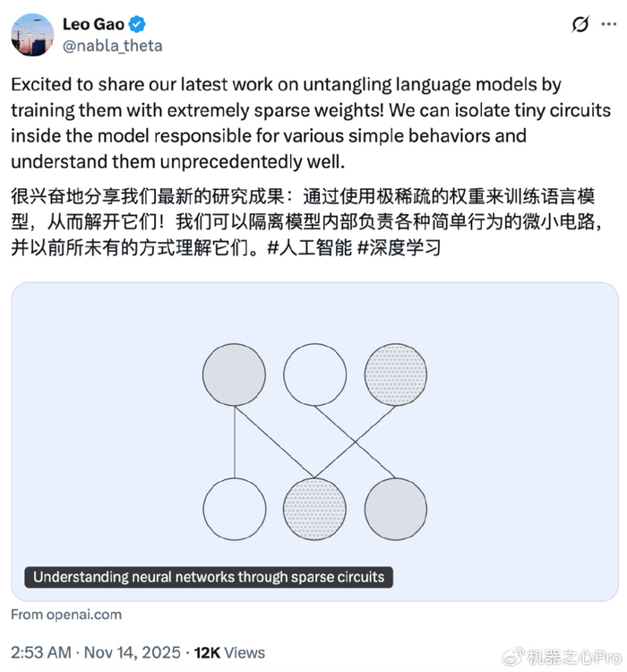Open the 2:53 AM Nov 14 timestamp
627x672 pixels.
point(96,651)
